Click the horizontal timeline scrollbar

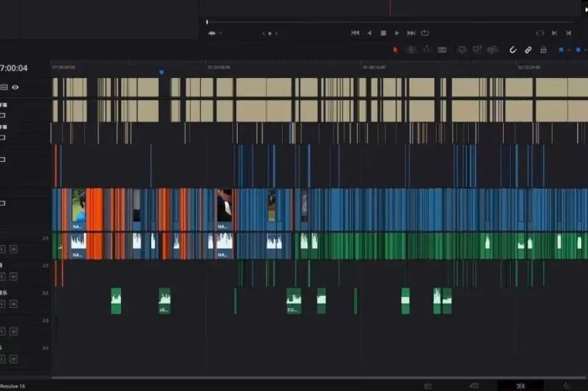[x=318, y=378]
